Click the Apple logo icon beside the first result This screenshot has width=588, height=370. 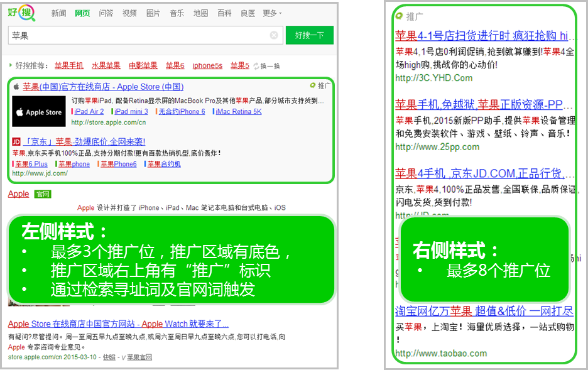point(16,87)
